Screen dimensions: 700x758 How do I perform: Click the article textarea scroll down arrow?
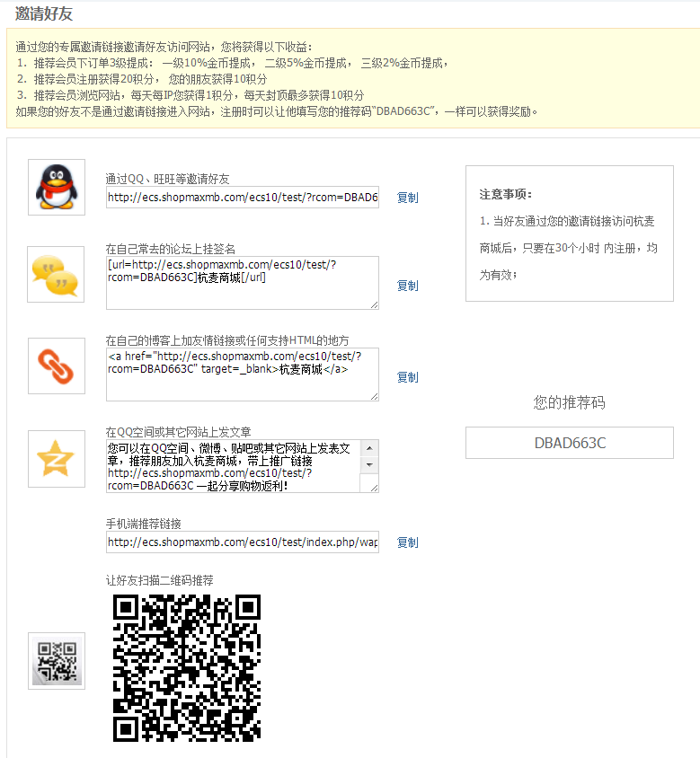coord(369,464)
